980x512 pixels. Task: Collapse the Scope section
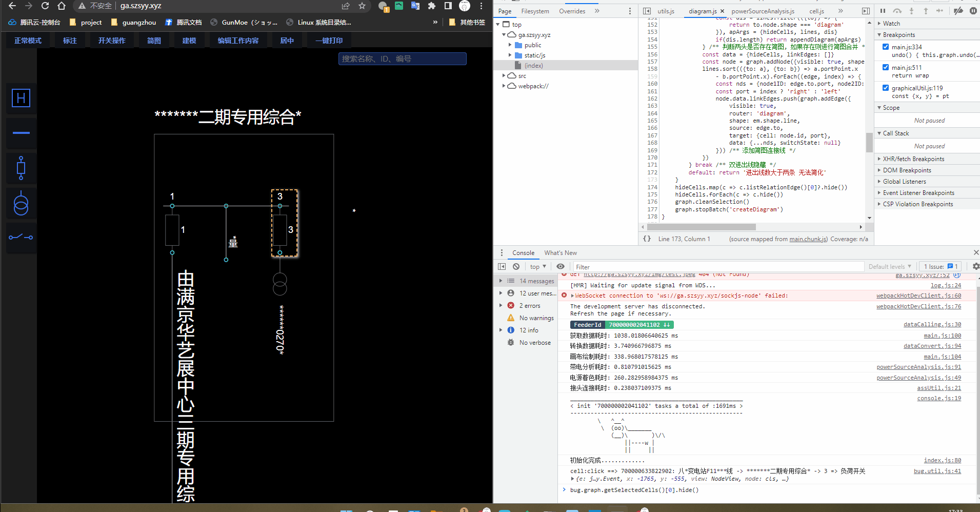(880, 108)
